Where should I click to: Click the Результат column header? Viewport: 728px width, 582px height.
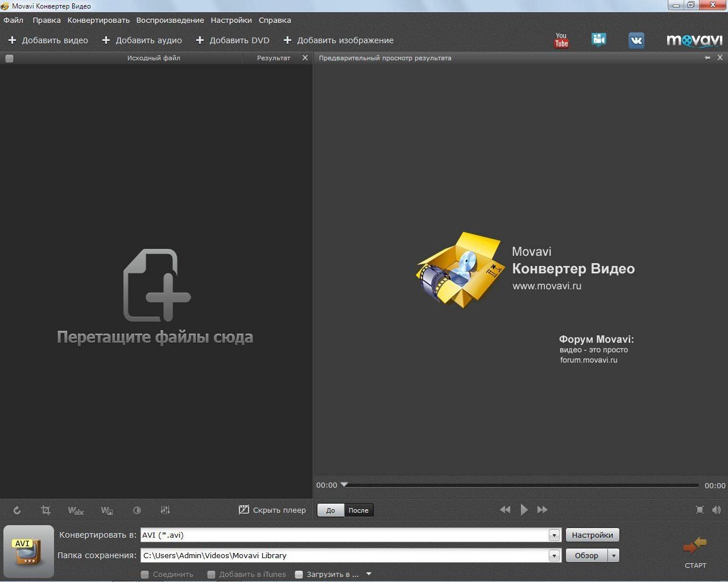tap(274, 58)
